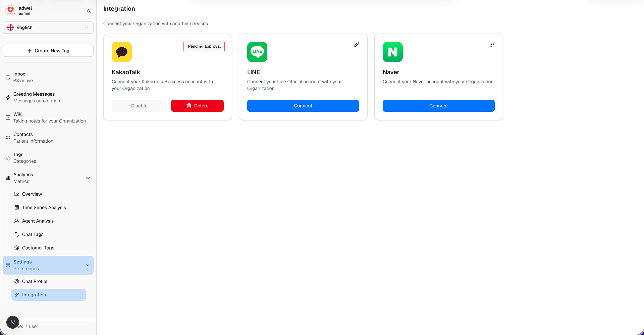Create a new tag
This screenshot has width=644, height=335.
48,51
